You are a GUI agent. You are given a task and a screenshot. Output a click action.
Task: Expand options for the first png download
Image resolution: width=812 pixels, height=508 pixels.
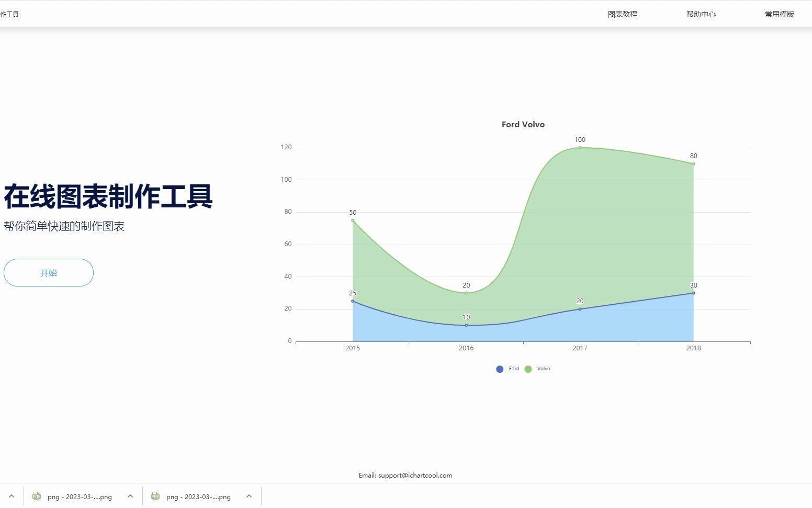point(130,496)
